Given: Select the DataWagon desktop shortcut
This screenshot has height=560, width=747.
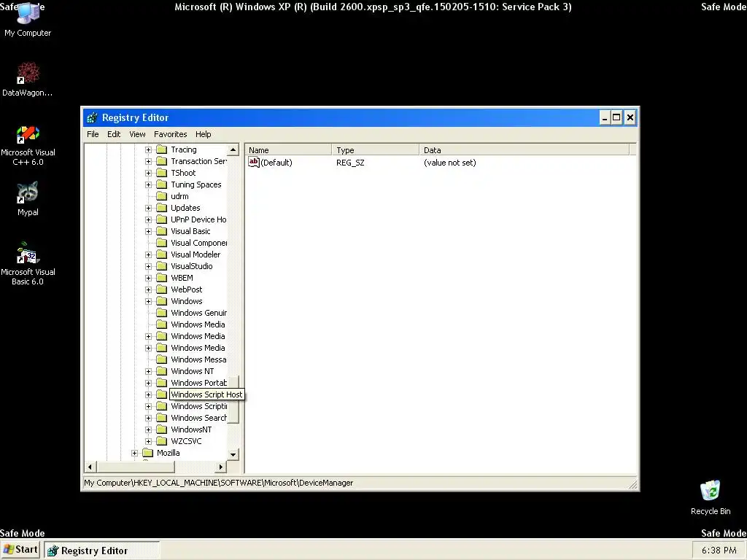Looking at the screenshot, I should [28, 79].
